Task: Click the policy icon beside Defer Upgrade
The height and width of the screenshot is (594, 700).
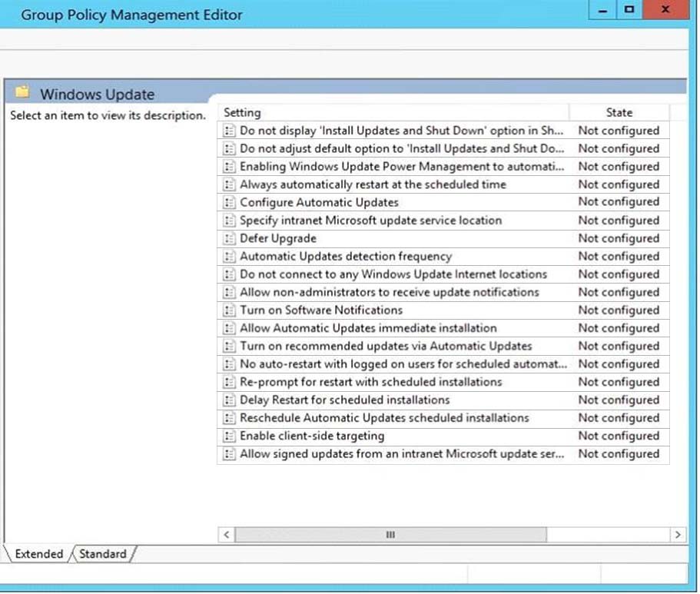Action: [229, 238]
